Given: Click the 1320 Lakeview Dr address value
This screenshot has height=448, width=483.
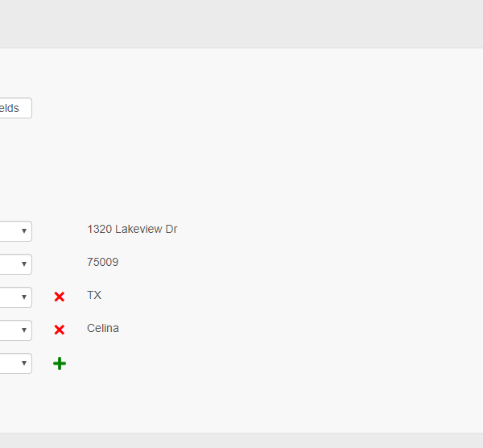Looking at the screenshot, I should click(x=132, y=230).
